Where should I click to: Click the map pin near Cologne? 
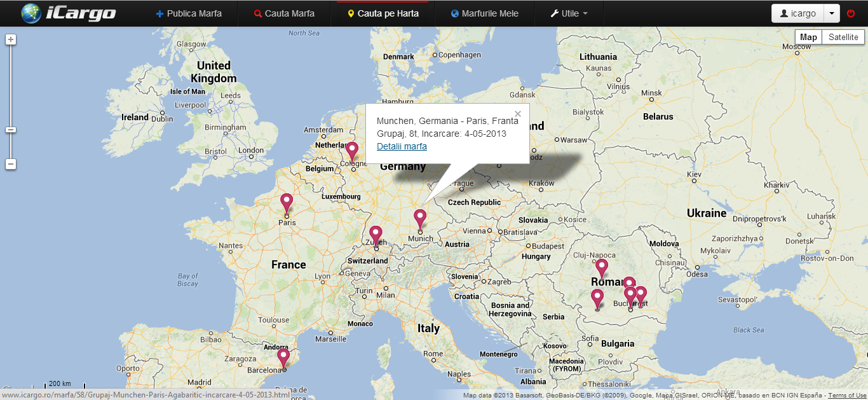click(352, 151)
